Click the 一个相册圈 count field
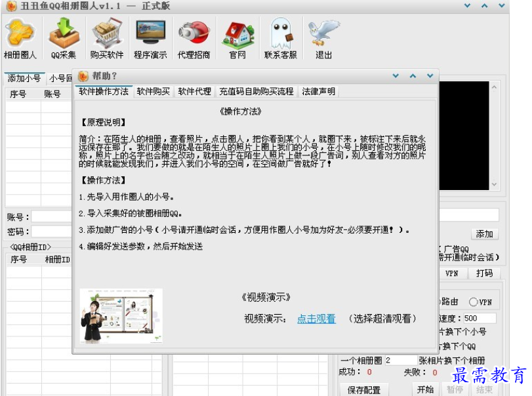The height and width of the screenshot is (396, 532). [x=401, y=361]
